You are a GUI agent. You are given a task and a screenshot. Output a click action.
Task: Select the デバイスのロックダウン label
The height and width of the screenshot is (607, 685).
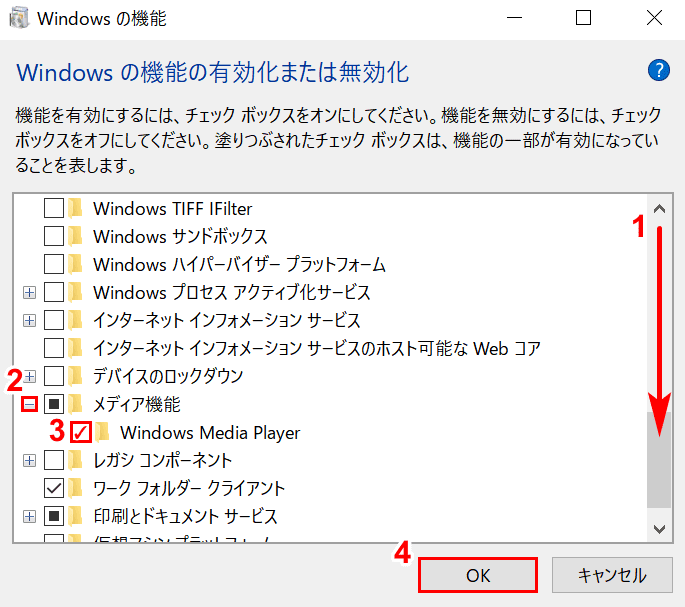(168, 376)
